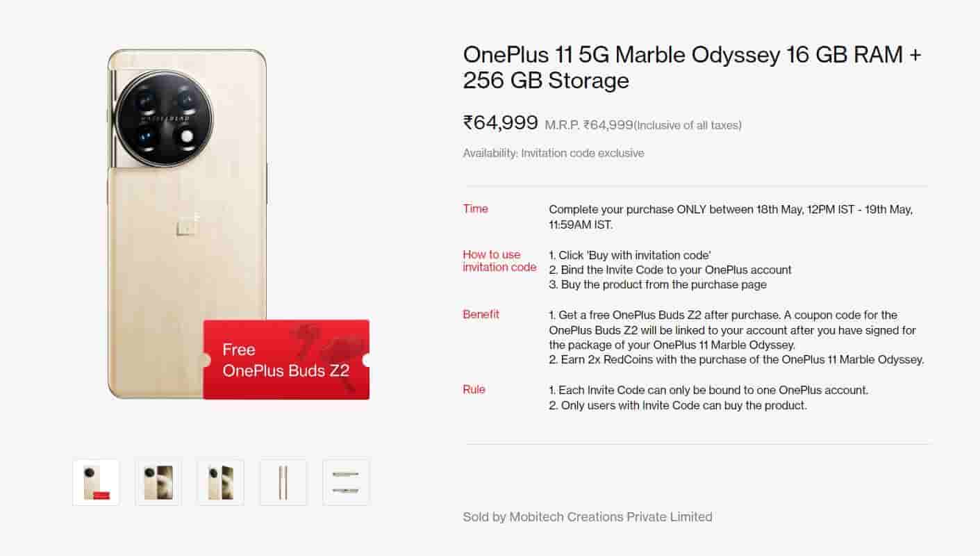Click the Benefit section heading
This screenshot has width=980, height=556.
(x=481, y=314)
